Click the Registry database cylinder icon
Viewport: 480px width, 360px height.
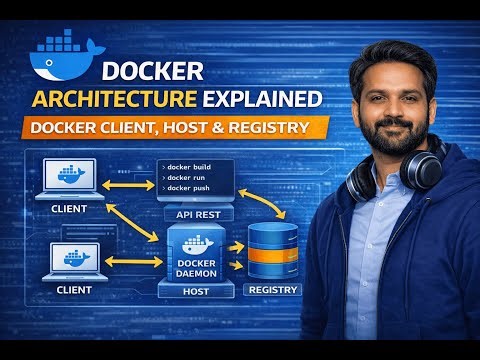point(273,251)
